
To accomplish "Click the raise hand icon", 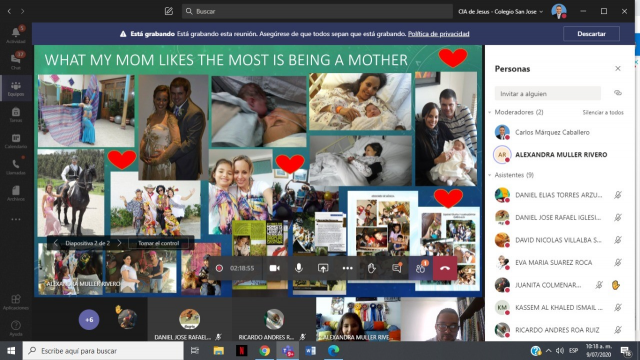I will (x=371, y=268).
